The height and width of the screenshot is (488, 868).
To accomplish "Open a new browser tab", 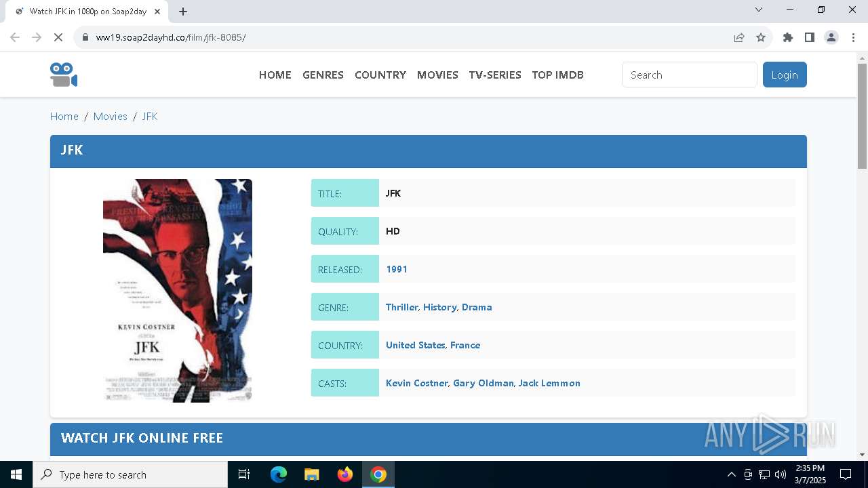I will click(x=183, y=11).
